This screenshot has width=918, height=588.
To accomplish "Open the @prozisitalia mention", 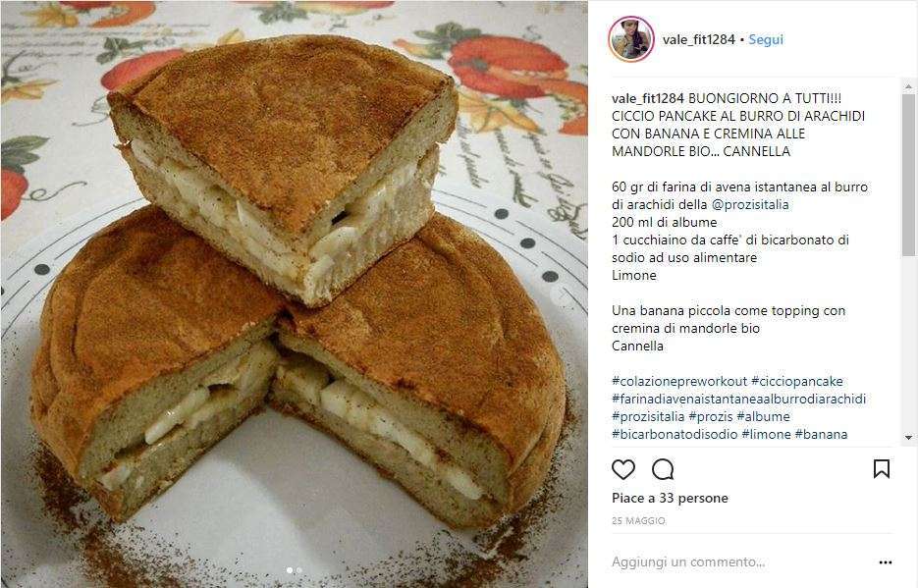I will click(750, 205).
